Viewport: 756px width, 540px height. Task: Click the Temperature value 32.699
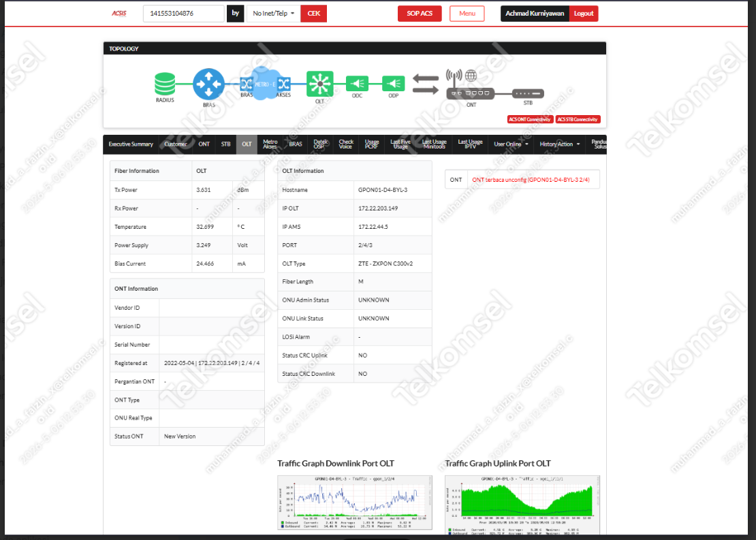[x=205, y=227]
